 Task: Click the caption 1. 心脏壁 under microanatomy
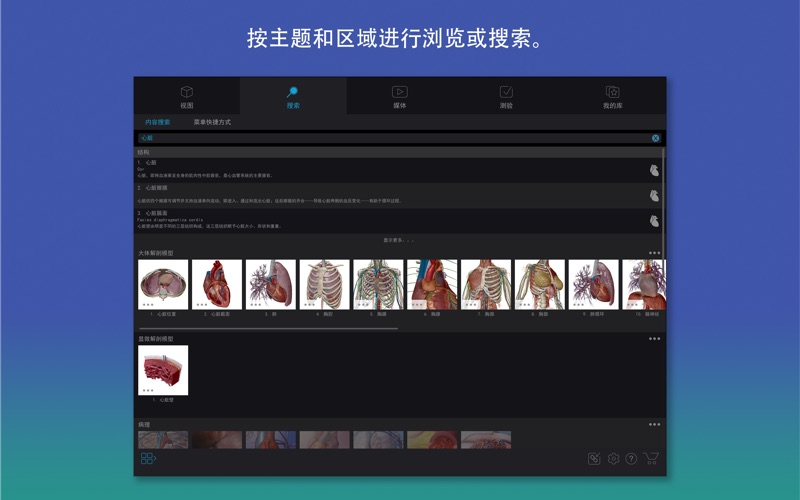pyautogui.click(x=163, y=400)
